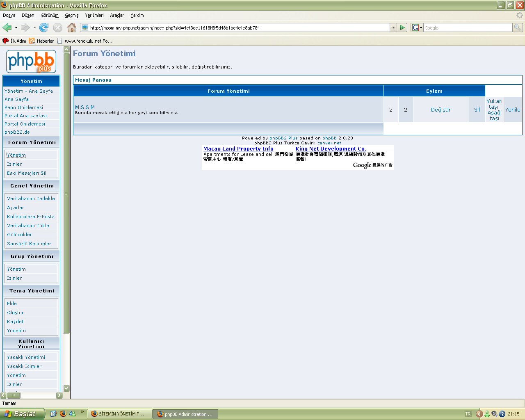Screen dimensions: 525x420
Task: Click the green Go arrow beside the address bar
Action: (x=402, y=27)
